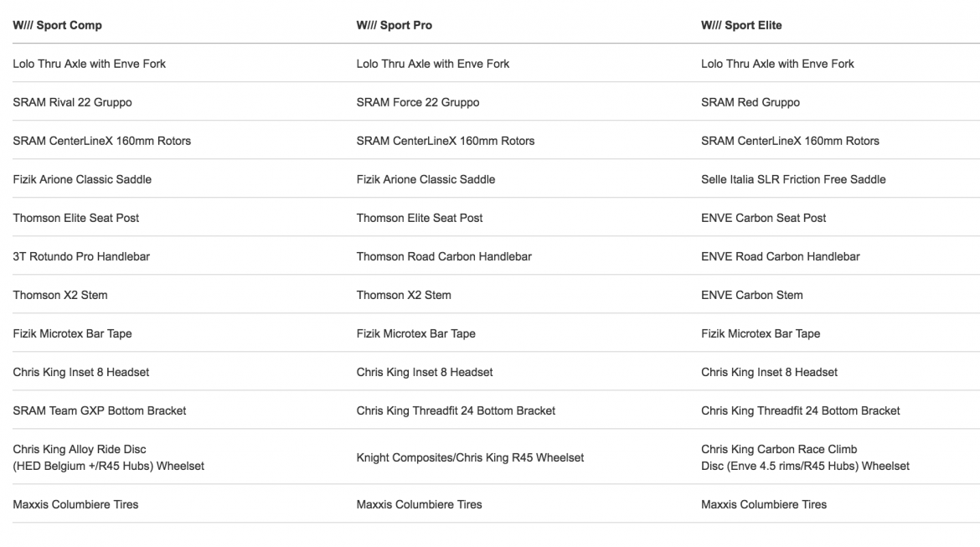Click Knight Composites/Chris King R45 Wheelset
The image size is (980, 547).
pos(470,457)
